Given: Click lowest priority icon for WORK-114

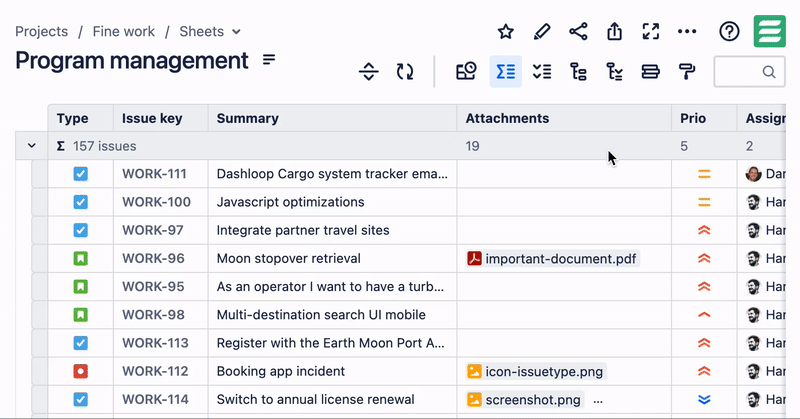Looking at the screenshot, I should 704,400.
